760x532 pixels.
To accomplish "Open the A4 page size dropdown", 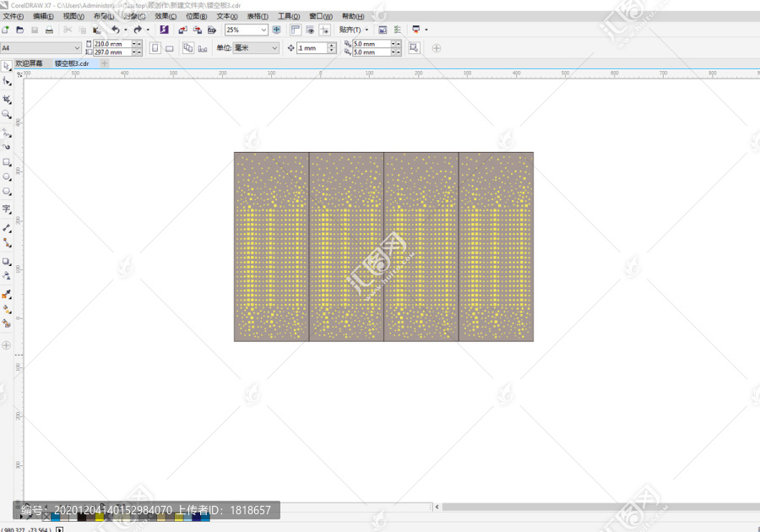I will (77, 48).
